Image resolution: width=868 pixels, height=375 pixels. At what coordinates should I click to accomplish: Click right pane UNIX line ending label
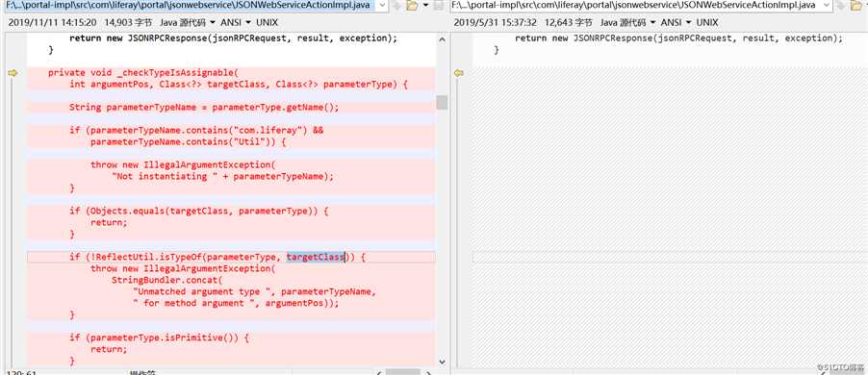tap(707, 23)
